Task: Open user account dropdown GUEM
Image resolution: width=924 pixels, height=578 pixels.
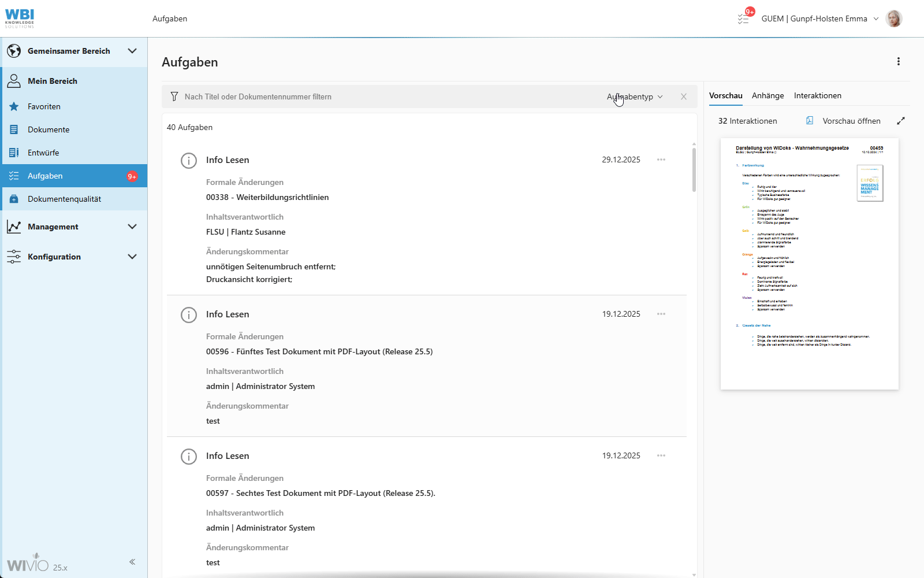Action: [x=819, y=18]
